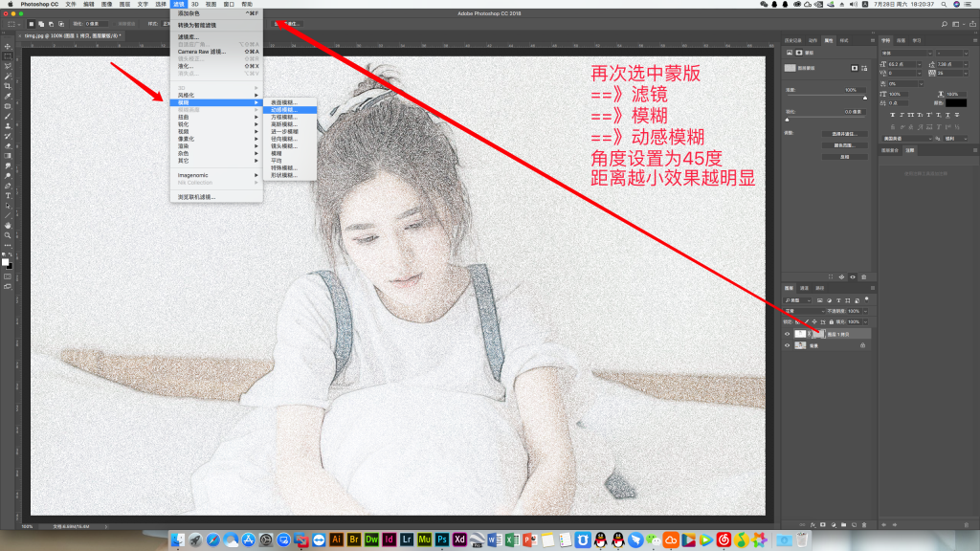Open the Layers panel menu icon
This screenshot has width=980, height=551.
pos(873,288)
